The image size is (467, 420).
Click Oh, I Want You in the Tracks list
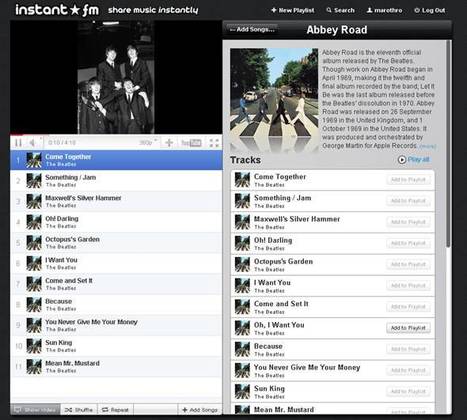(279, 325)
